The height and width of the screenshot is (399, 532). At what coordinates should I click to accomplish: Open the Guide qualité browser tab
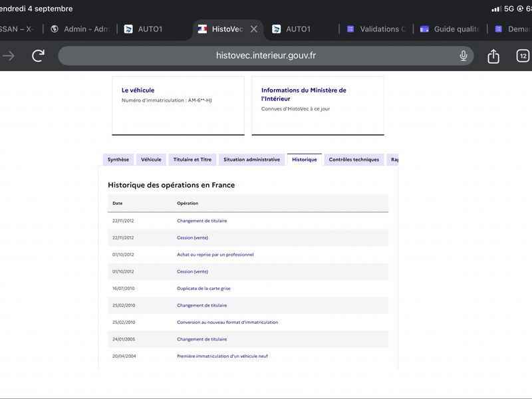450,29
